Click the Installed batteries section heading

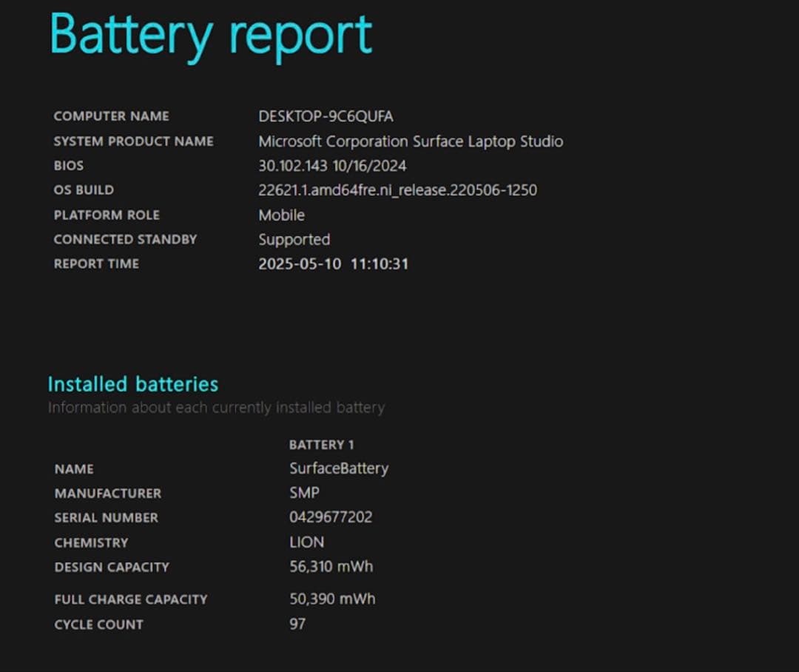(133, 384)
